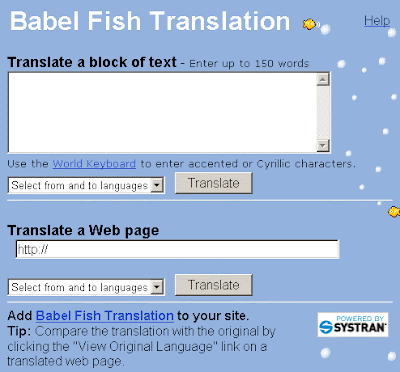Click the text area scroll up arrow
Viewport: 400px width, 372px height.
pos(323,79)
